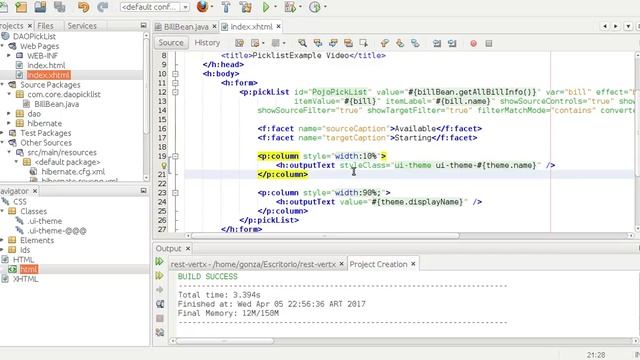Click Shift Line Left editor icon
The width and height of the screenshot is (640, 360).
pyautogui.click(x=437, y=43)
